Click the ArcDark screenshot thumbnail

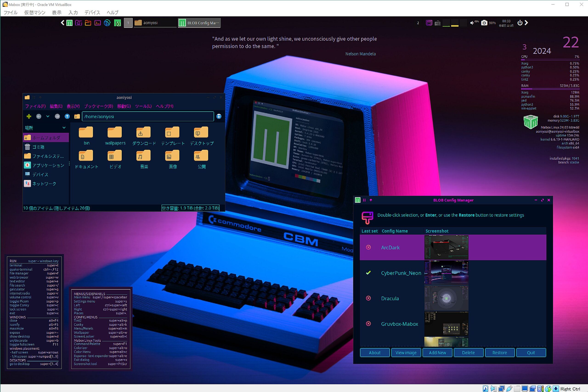pos(447,247)
